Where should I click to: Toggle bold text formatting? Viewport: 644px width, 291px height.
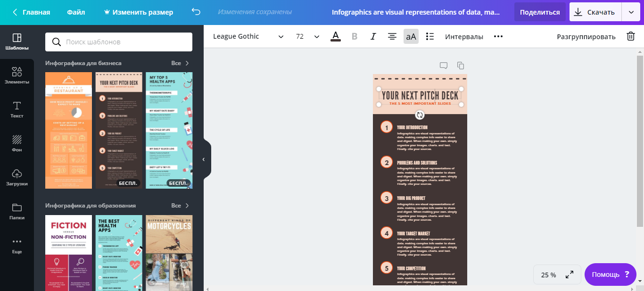pyautogui.click(x=355, y=36)
